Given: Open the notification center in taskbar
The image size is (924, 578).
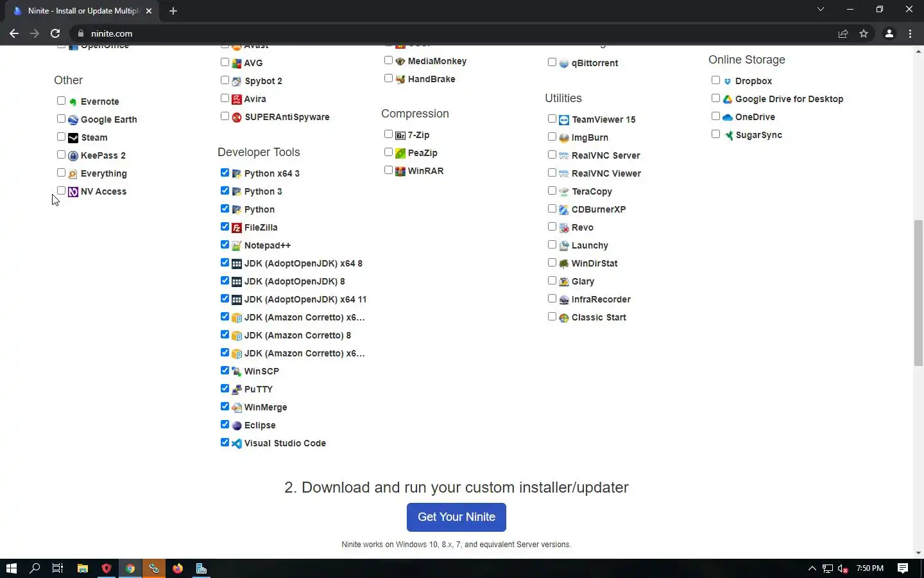Looking at the screenshot, I should pos(903,568).
